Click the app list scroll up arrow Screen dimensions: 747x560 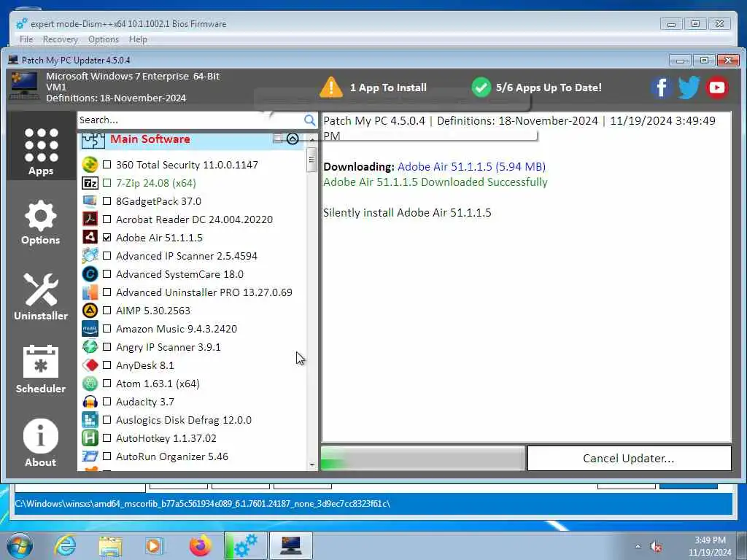tap(312, 139)
